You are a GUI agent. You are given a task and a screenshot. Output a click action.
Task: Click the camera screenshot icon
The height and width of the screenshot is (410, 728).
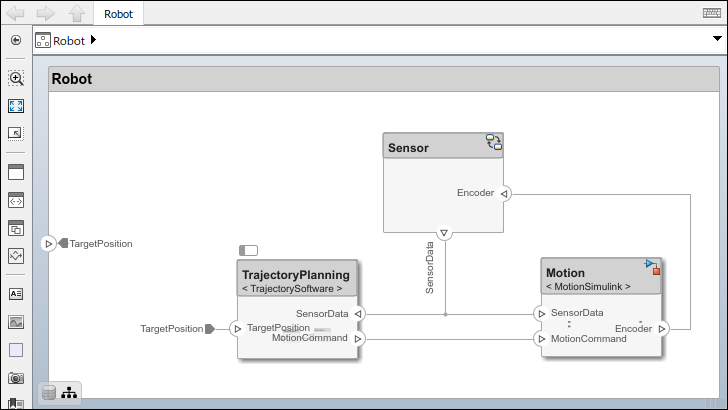click(x=16, y=378)
